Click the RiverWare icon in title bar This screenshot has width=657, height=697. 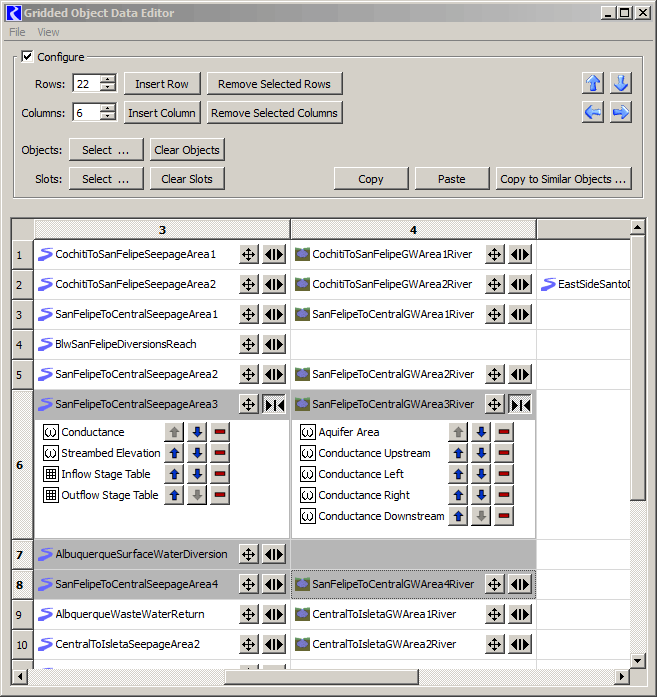(13, 13)
